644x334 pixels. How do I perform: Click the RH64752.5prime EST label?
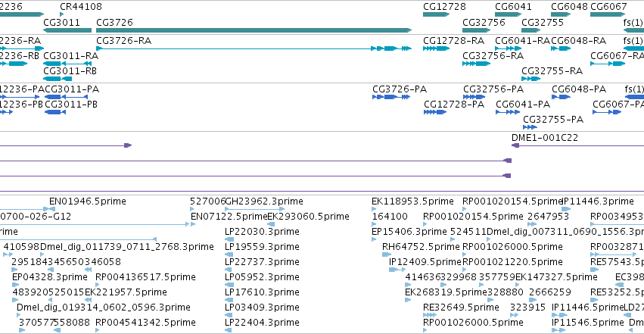[x=421, y=246]
